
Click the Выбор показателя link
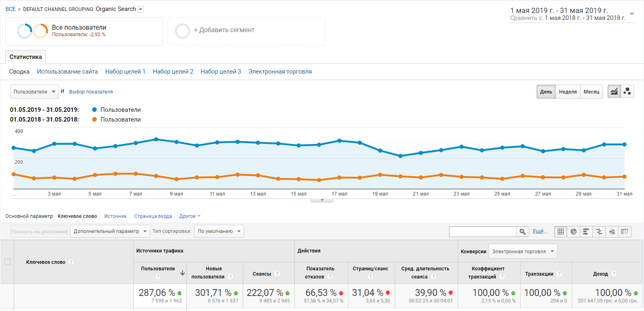click(x=91, y=92)
